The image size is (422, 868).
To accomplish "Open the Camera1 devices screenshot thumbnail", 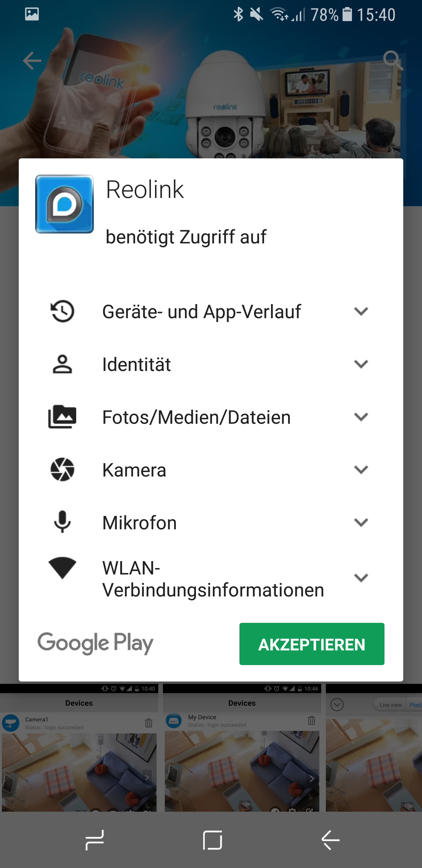I will click(x=79, y=747).
